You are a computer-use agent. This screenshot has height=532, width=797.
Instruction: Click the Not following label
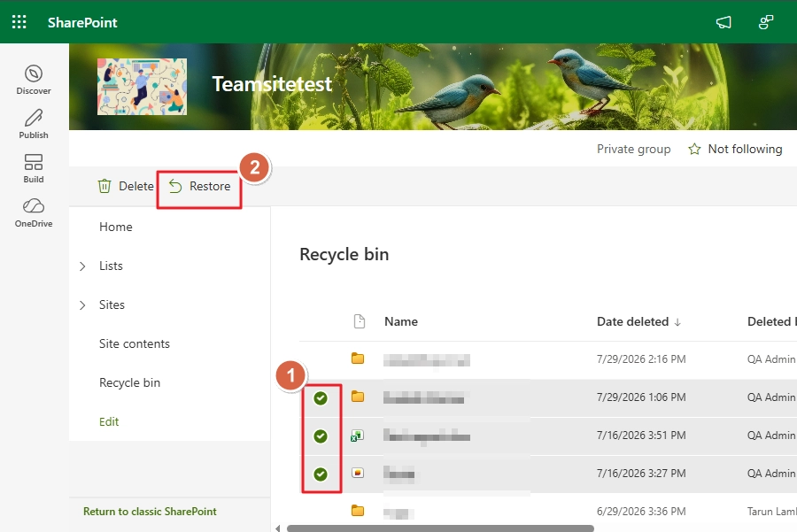[x=745, y=149]
